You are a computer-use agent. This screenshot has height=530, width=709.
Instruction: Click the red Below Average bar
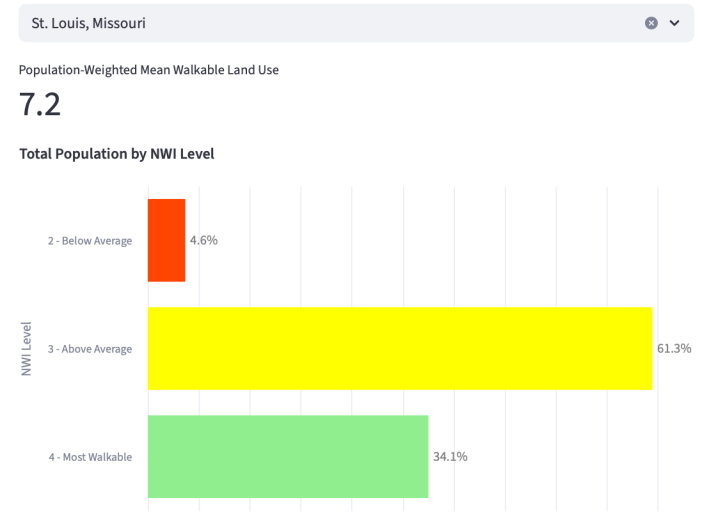[166, 240]
